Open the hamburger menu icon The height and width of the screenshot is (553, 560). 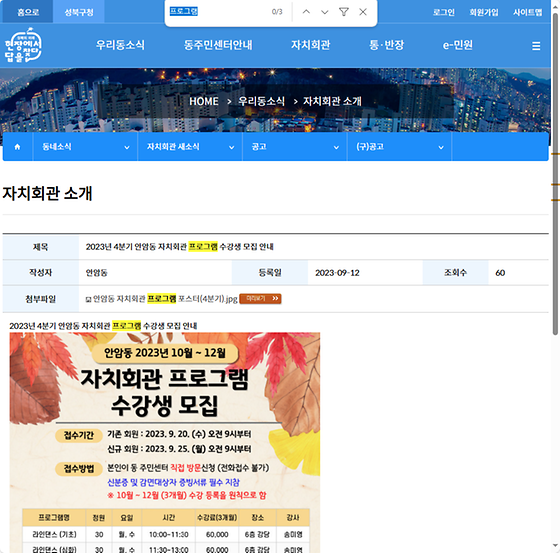[x=536, y=46]
